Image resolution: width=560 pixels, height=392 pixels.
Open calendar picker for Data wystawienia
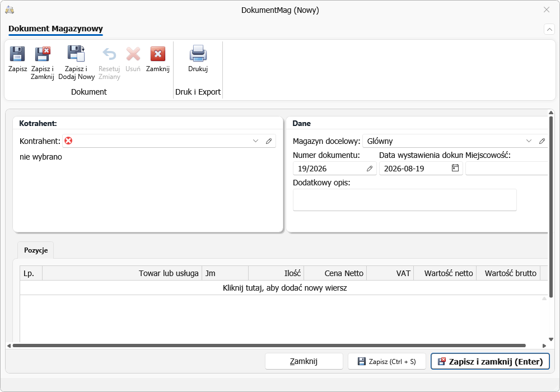pos(455,168)
